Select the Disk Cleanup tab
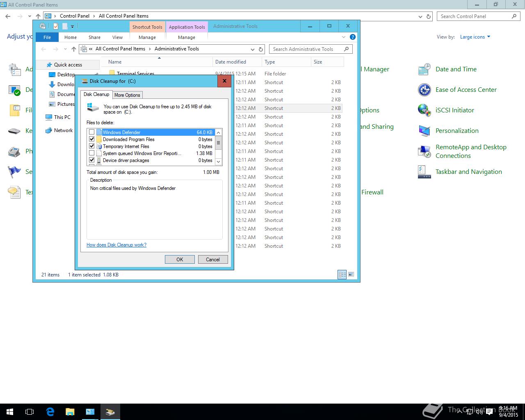Viewport: 525px width, 420px height. point(96,94)
